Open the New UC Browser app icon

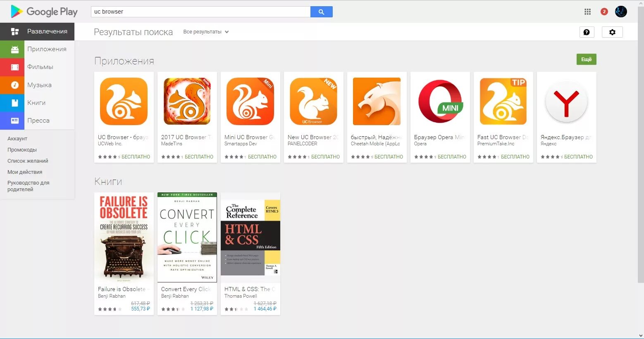[x=313, y=101]
